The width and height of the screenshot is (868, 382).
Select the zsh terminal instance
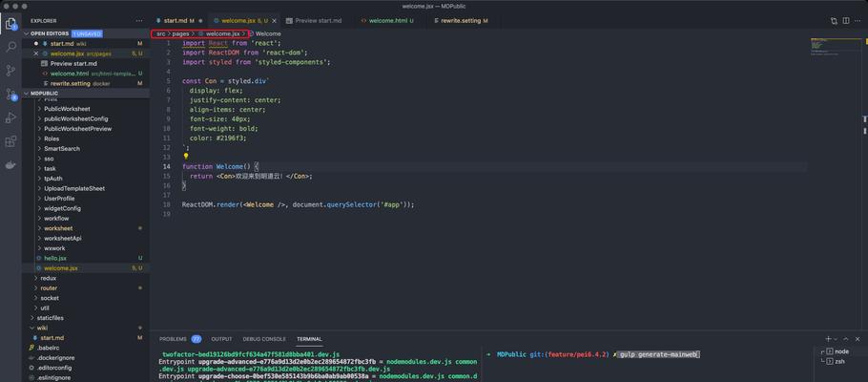[840, 362]
